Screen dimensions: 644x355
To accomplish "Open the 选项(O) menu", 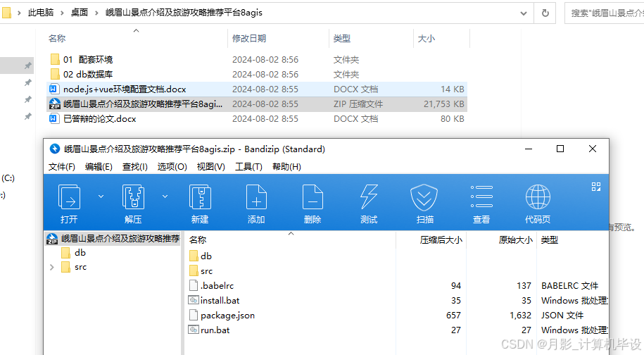I will (172, 167).
